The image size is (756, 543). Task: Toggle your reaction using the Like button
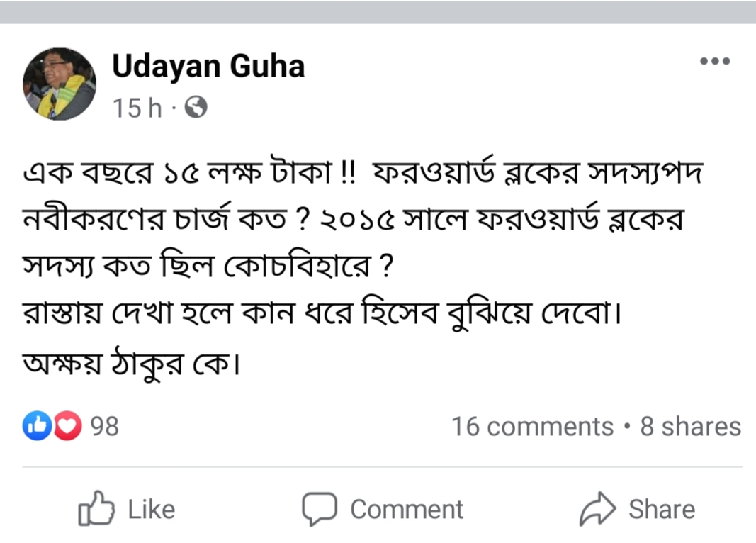tap(126, 508)
